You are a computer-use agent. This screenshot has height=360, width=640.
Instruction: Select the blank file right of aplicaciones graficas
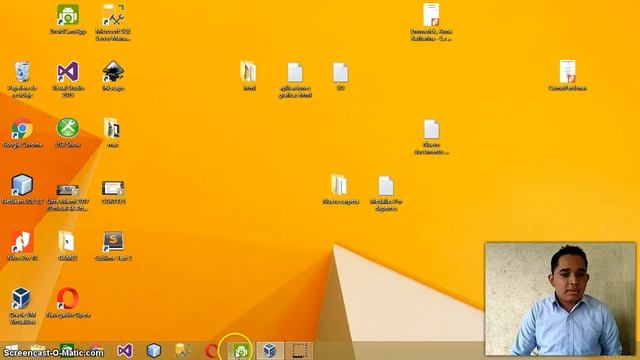[x=340, y=76]
